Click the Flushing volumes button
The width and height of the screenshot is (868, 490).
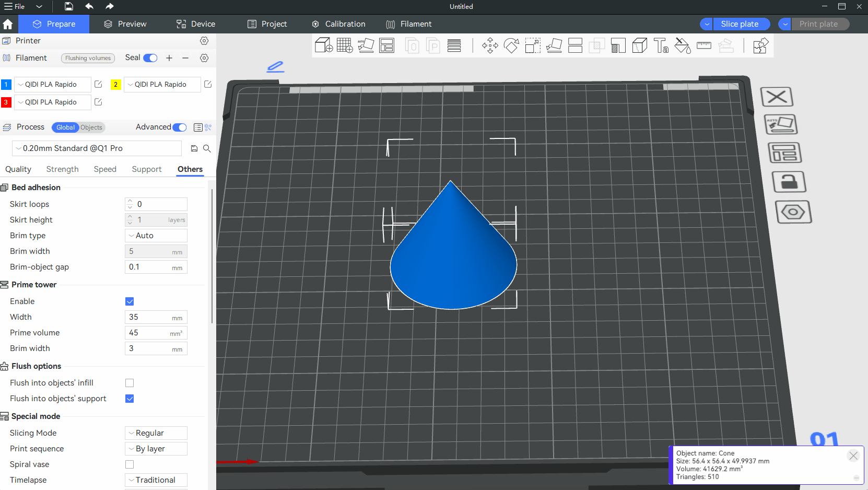[x=88, y=58]
